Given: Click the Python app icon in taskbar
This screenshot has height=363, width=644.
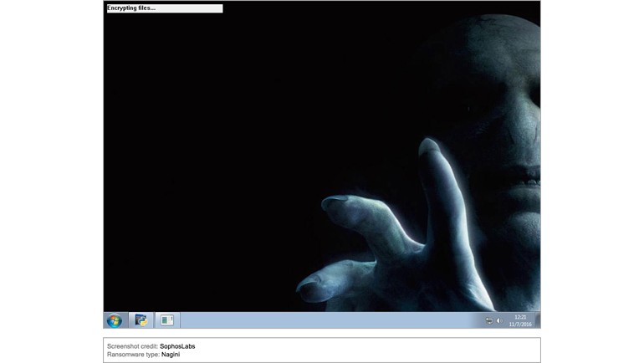Looking at the screenshot, I should click(141, 320).
